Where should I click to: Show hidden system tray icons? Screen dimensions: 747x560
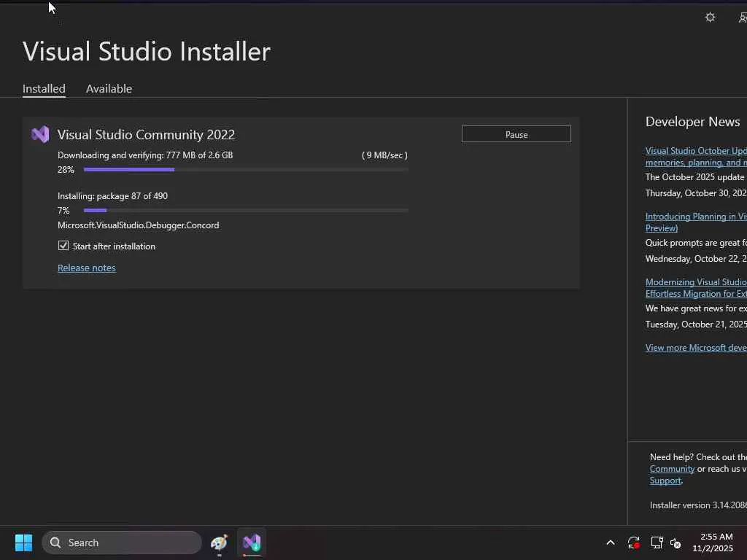pos(611,542)
